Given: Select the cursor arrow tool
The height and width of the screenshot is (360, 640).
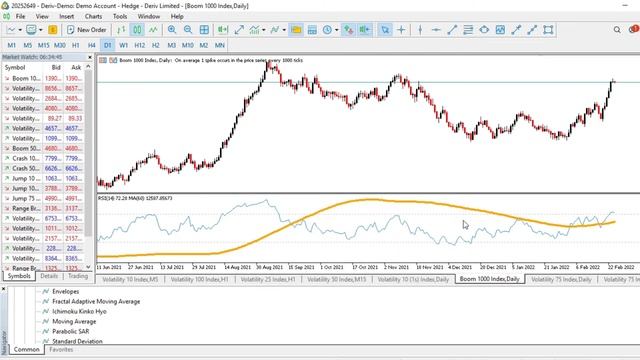Looking at the screenshot, I should coord(385,30).
